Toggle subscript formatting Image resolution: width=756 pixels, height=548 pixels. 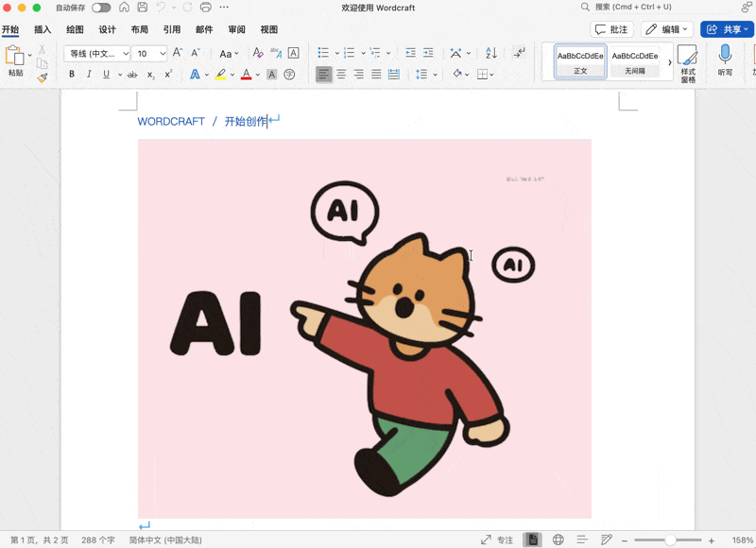(x=151, y=75)
